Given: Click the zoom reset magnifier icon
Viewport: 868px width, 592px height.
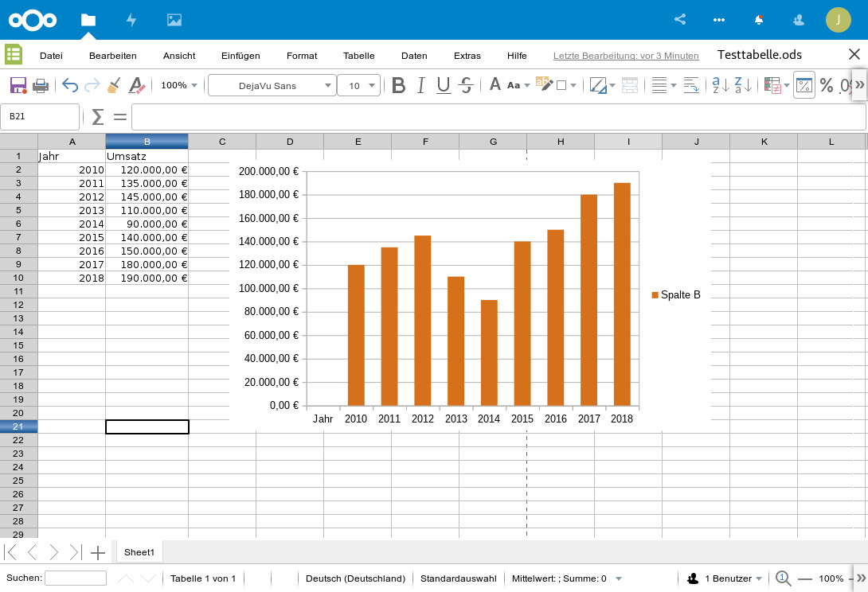Looking at the screenshot, I should (783, 578).
